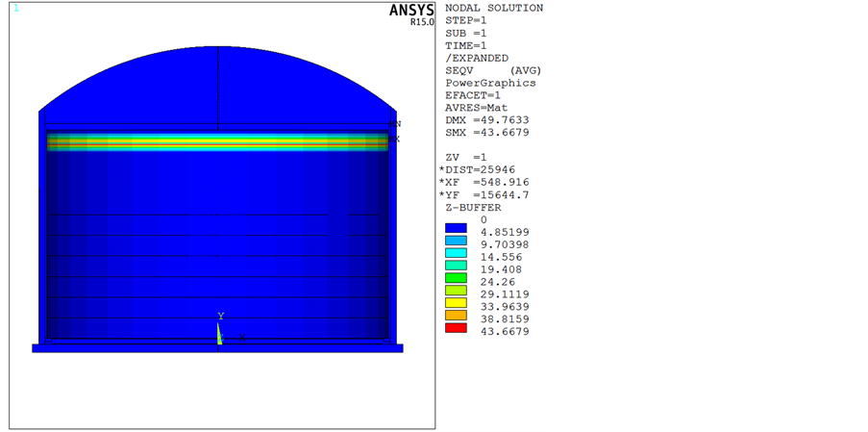
Task: Select the yellow 33.9639 legend swatch
Action: 456,303
